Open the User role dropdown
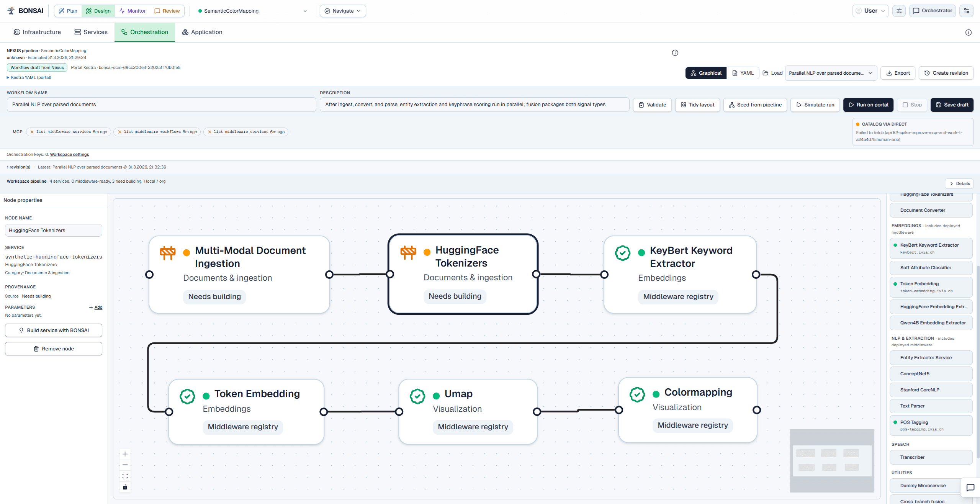Image resolution: width=980 pixels, height=504 pixels. click(x=870, y=11)
